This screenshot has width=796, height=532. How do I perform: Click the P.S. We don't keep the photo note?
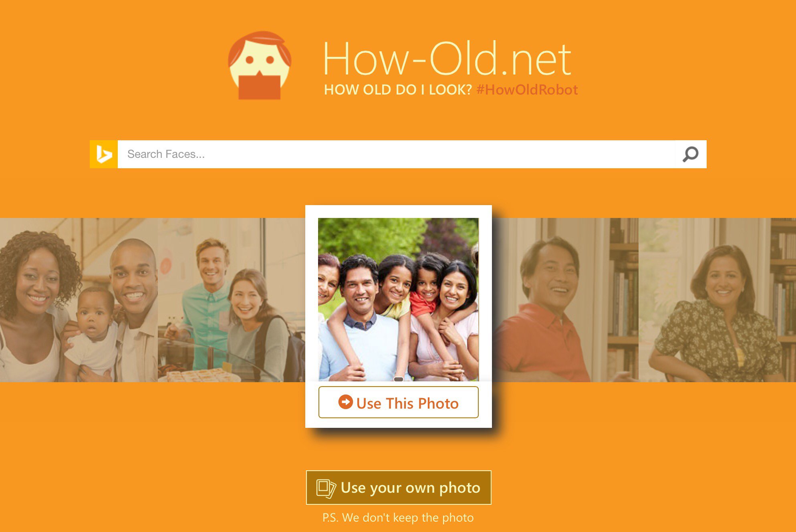tap(398, 518)
